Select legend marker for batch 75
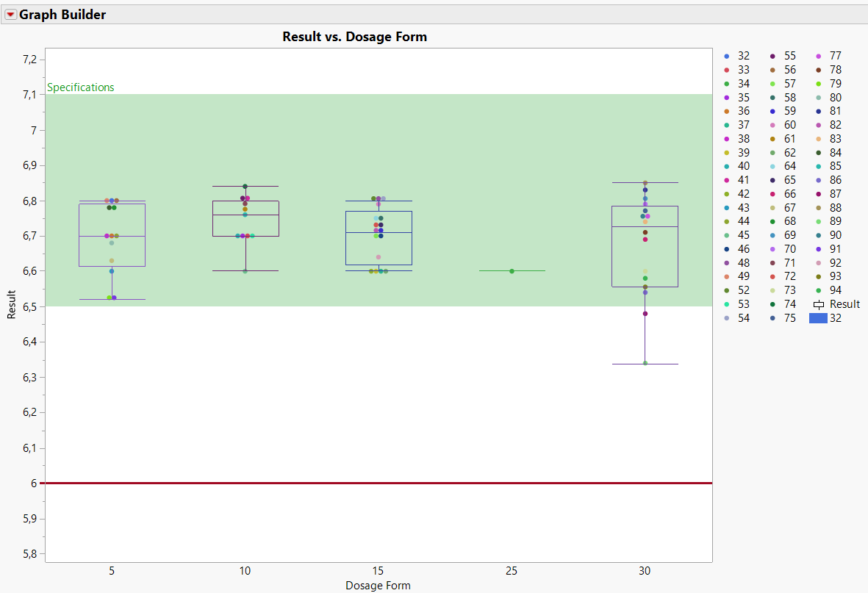Image resolution: width=868 pixels, height=593 pixels. coord(772,318)
